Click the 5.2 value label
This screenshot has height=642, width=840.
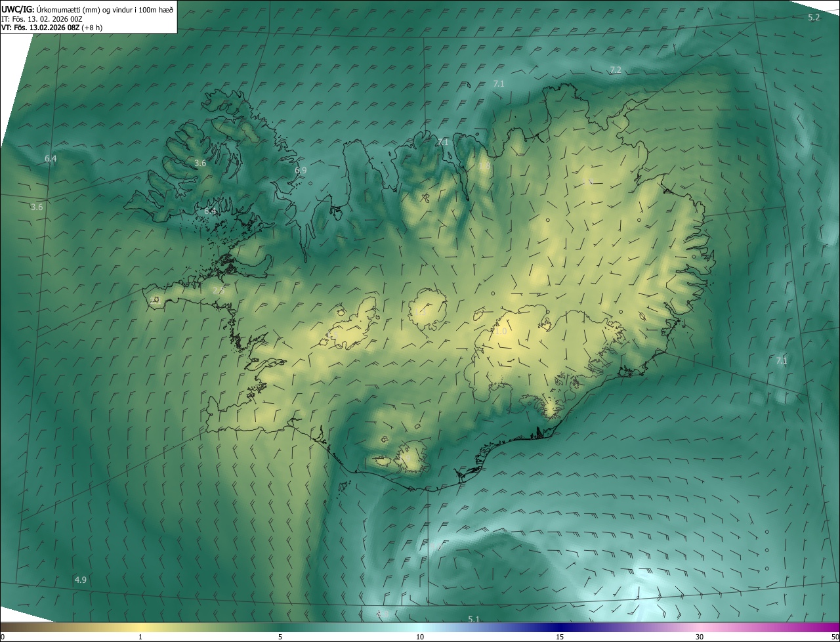pos(814,17)
